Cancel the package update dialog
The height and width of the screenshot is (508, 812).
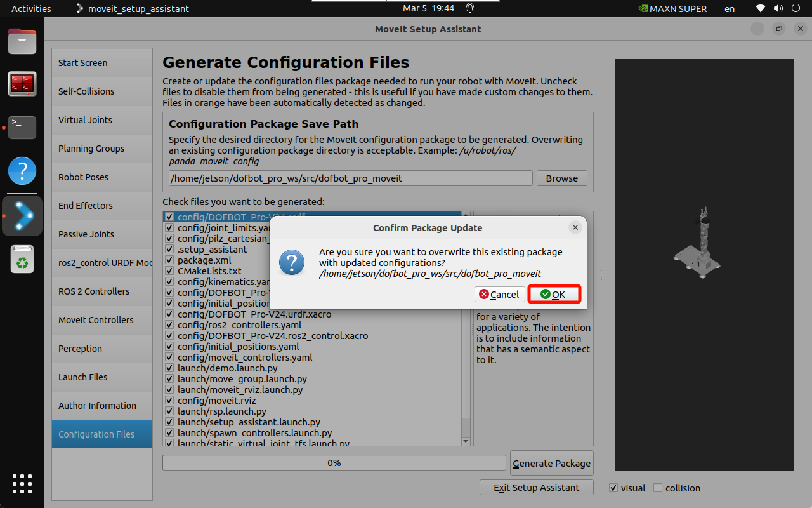499,295
